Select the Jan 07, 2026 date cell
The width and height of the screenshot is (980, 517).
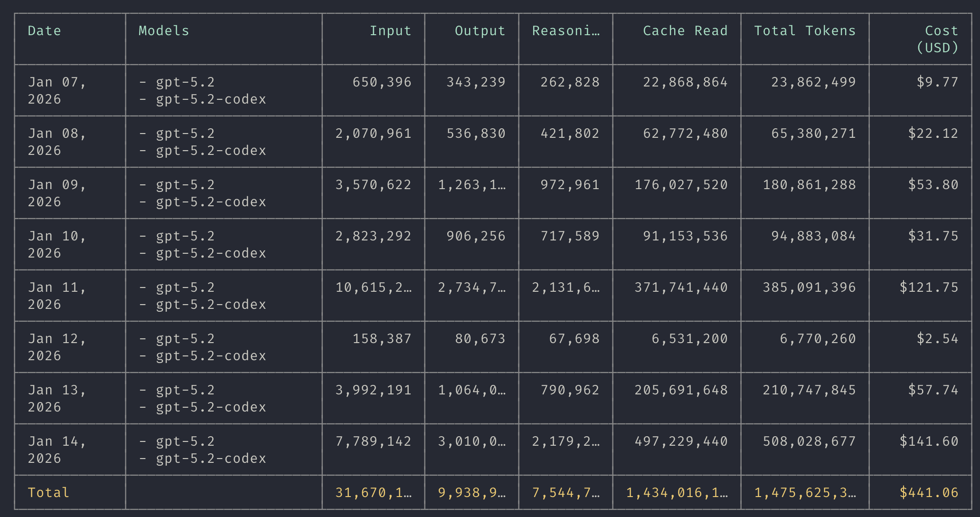tap(57, 90)
